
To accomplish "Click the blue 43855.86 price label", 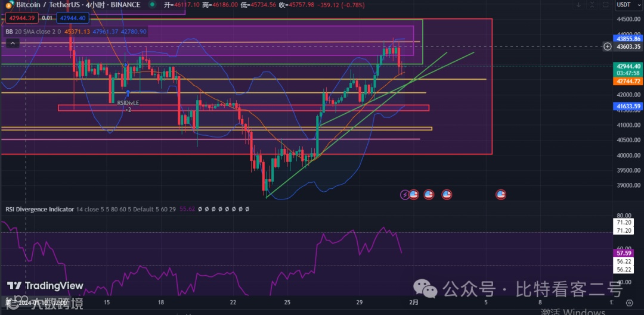I will tap(628, 39).
